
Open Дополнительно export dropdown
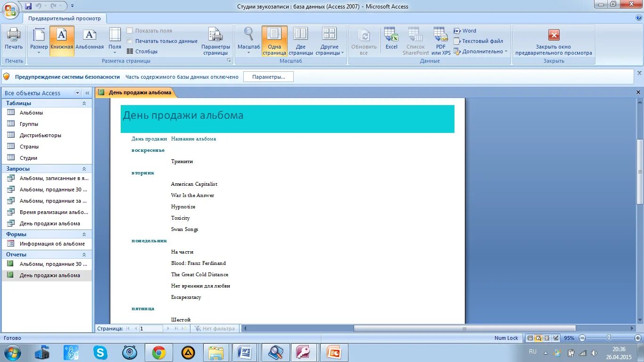point(480,51)
